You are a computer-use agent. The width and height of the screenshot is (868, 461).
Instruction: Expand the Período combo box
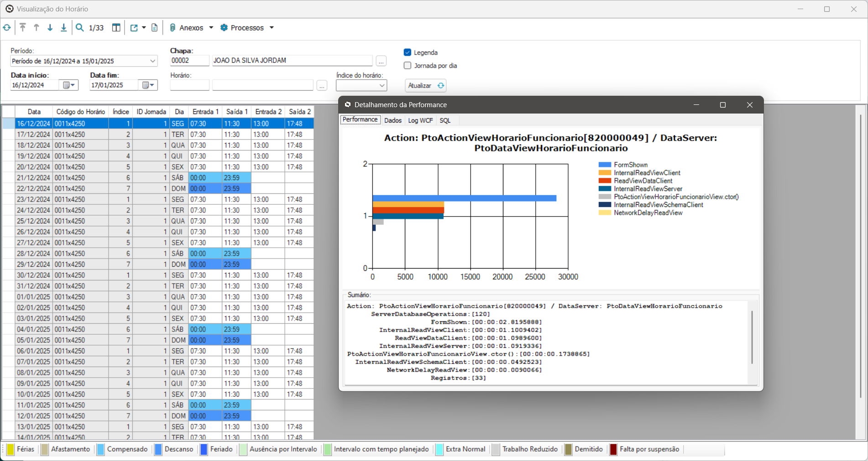152,61
